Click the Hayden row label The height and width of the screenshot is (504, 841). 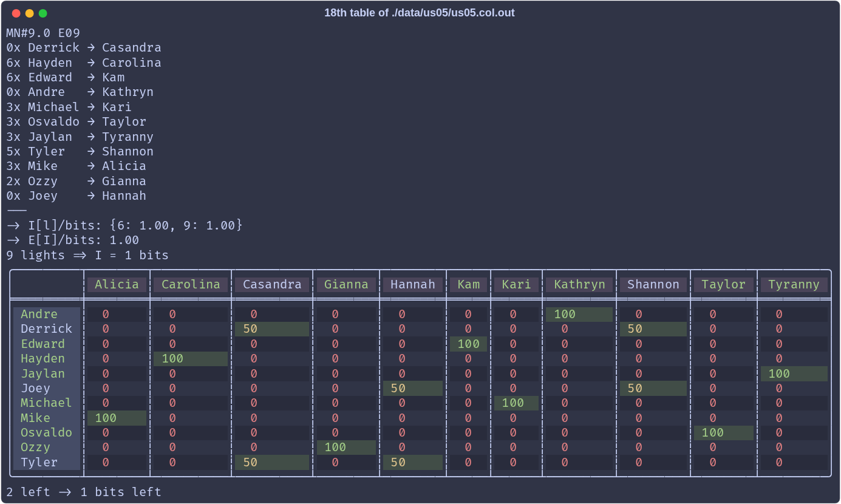(x=47, y=358)
